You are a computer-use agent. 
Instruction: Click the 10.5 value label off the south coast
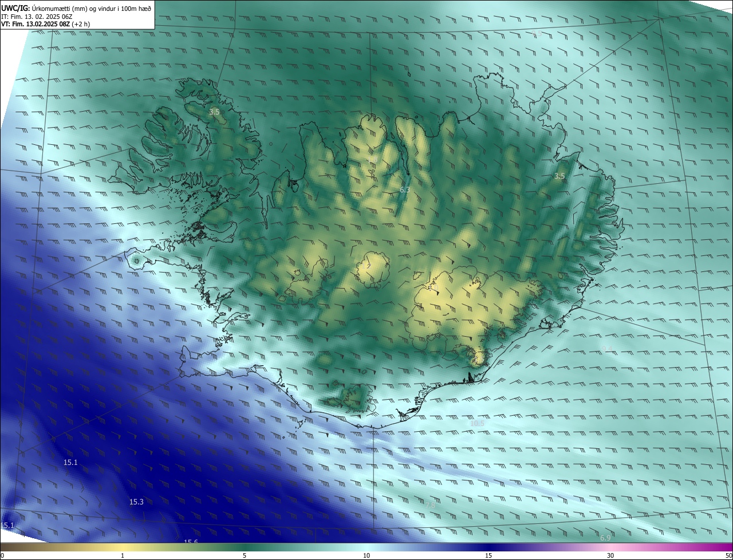(477, 424)
